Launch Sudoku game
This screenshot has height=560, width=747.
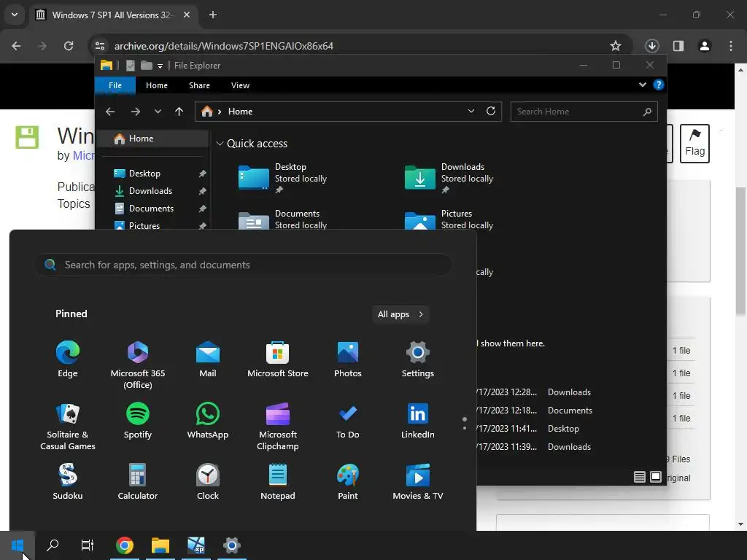click(x=68, y=482)
